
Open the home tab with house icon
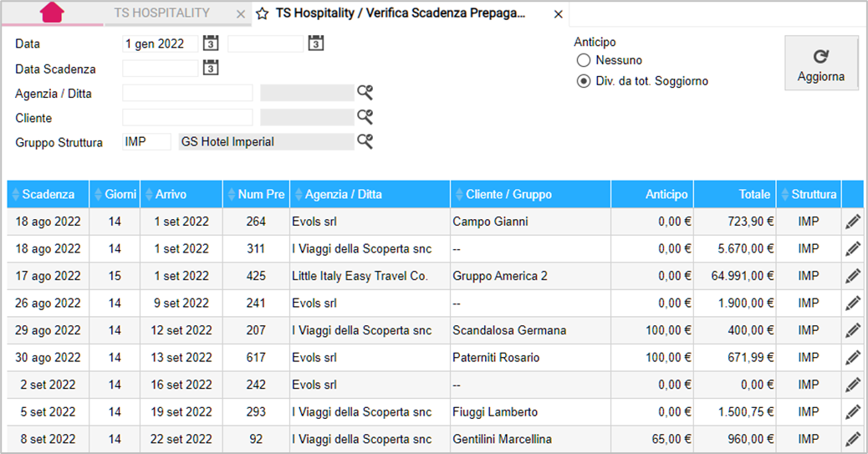(x=52, y=13)
